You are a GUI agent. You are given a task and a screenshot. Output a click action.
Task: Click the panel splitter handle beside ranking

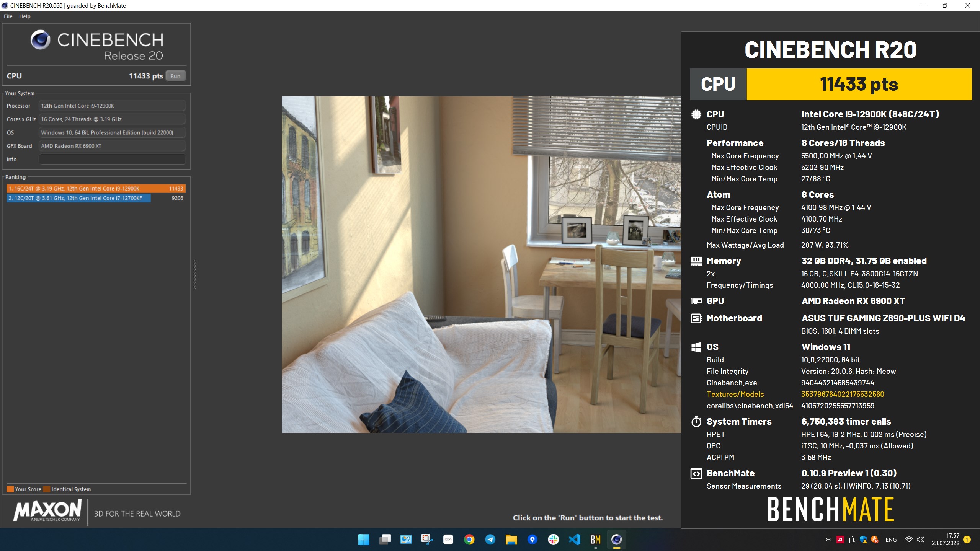(x=195, y=274)
